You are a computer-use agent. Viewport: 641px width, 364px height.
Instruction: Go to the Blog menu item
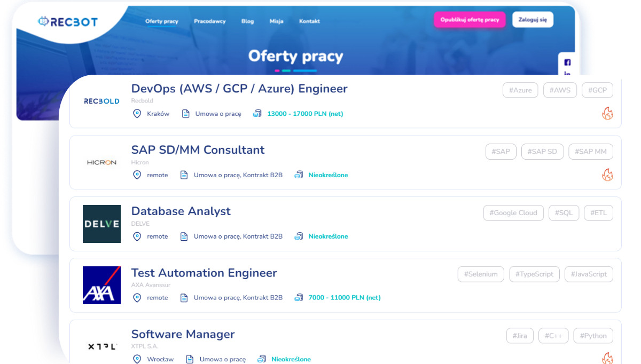point(247,21)
